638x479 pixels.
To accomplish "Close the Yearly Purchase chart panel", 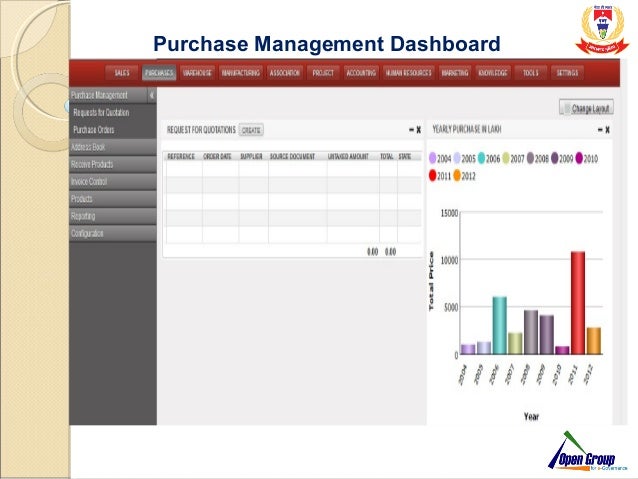I will tap(607, 130).
